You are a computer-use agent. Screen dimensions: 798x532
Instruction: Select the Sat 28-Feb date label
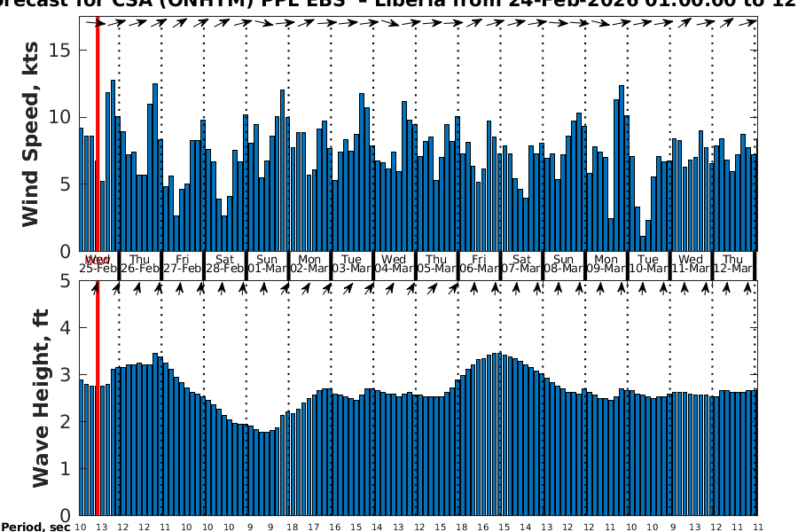point(224,263)
